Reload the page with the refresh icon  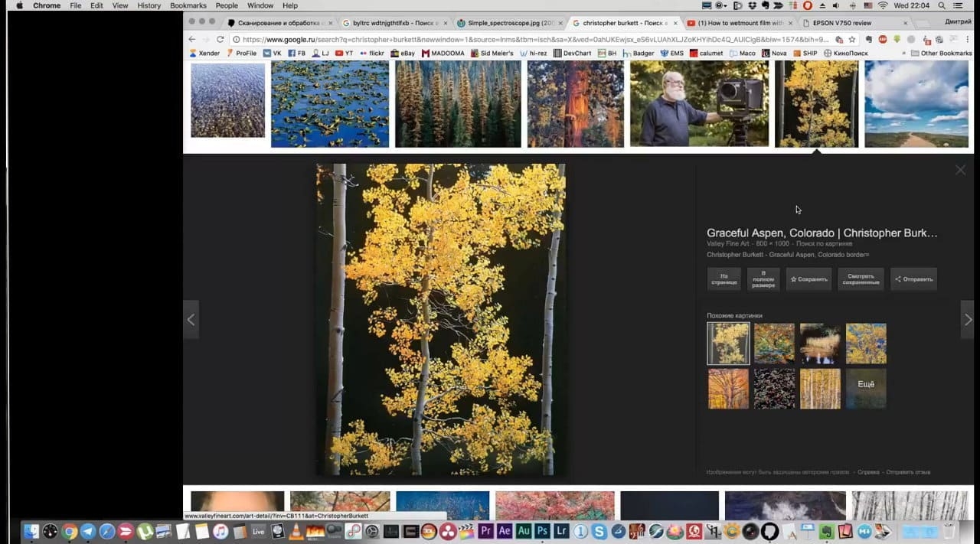(220, 40)
